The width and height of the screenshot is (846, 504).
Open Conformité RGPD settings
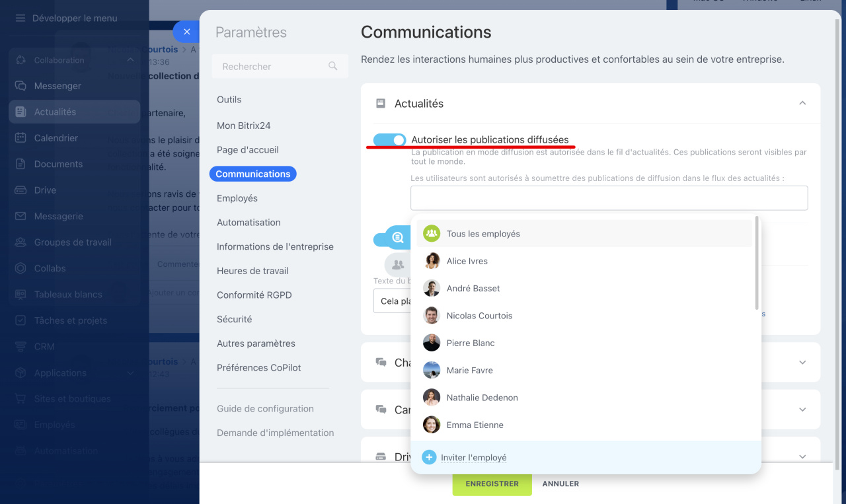click(254, 295)
